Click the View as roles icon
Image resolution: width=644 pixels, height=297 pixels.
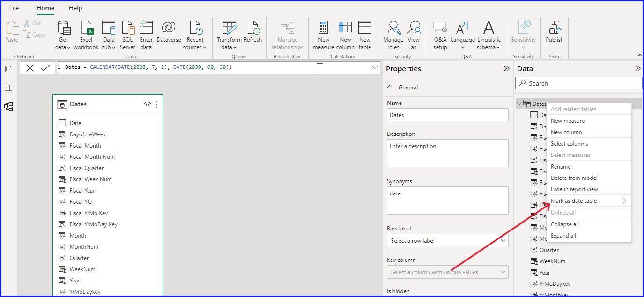pos(414,28)
